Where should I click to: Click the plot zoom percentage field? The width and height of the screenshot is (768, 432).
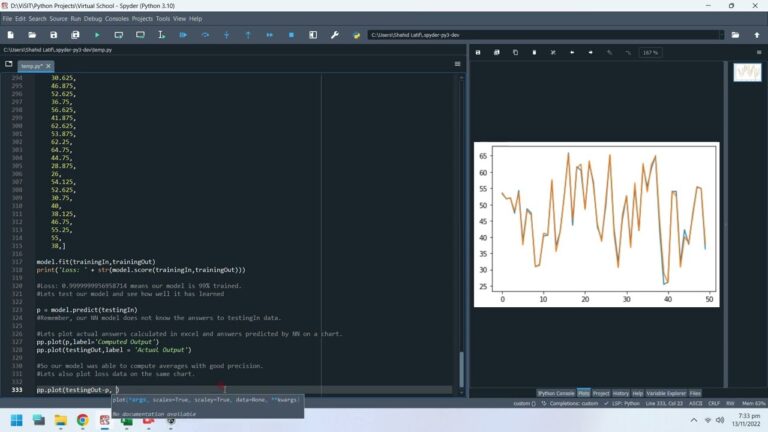(650, 52)
